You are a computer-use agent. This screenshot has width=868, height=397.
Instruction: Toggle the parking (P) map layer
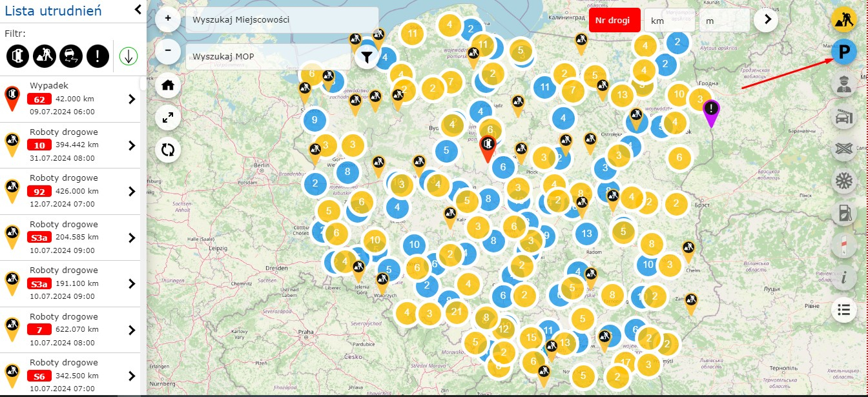[843, 52]
